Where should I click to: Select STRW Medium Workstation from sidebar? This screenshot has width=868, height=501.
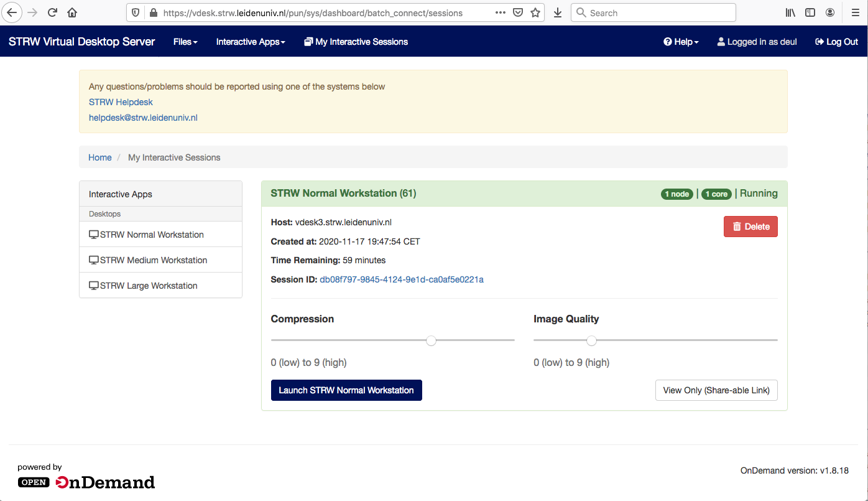tap(154, 260)
